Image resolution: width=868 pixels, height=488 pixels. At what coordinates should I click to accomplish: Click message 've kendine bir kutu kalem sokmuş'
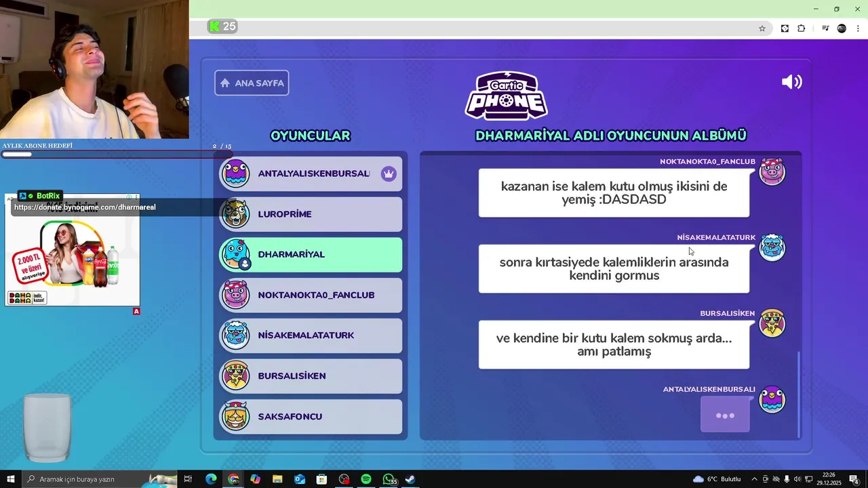[x=614, y=345]
